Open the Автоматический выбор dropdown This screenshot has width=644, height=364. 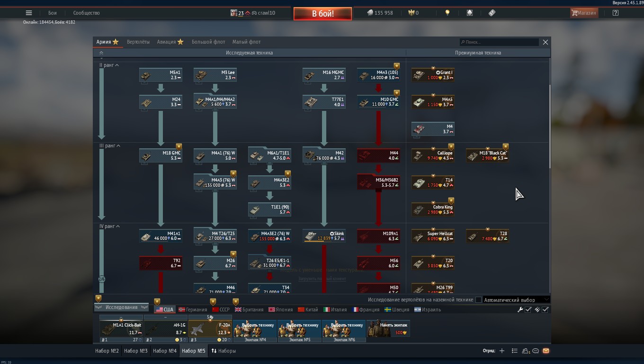[516, 300]
